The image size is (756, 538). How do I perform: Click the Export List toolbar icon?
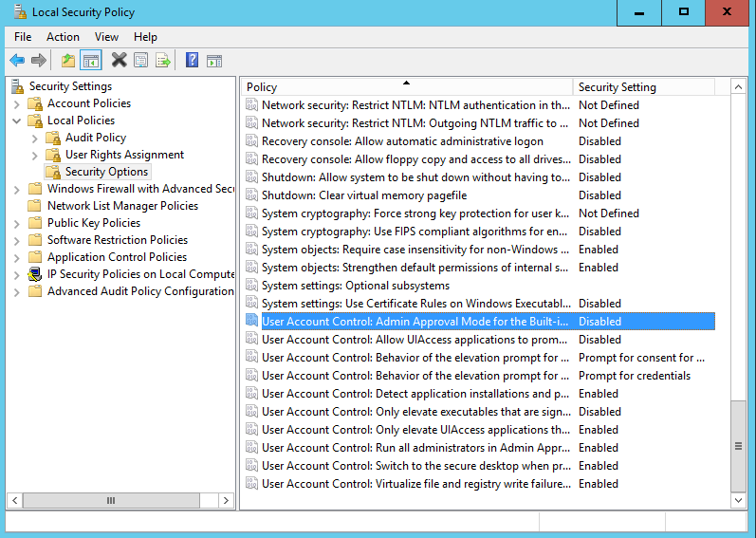pyautogui.click(x=163, y=61)
